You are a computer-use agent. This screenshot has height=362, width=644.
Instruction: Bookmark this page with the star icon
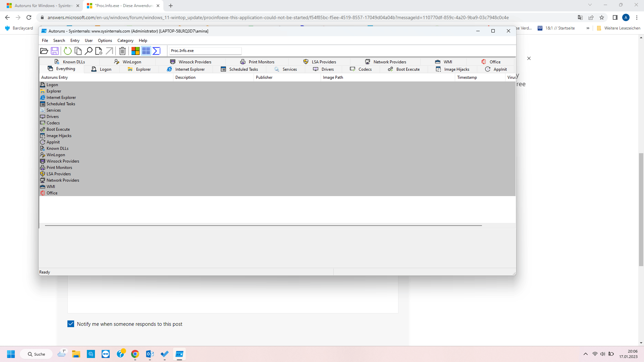pos(602,17)
